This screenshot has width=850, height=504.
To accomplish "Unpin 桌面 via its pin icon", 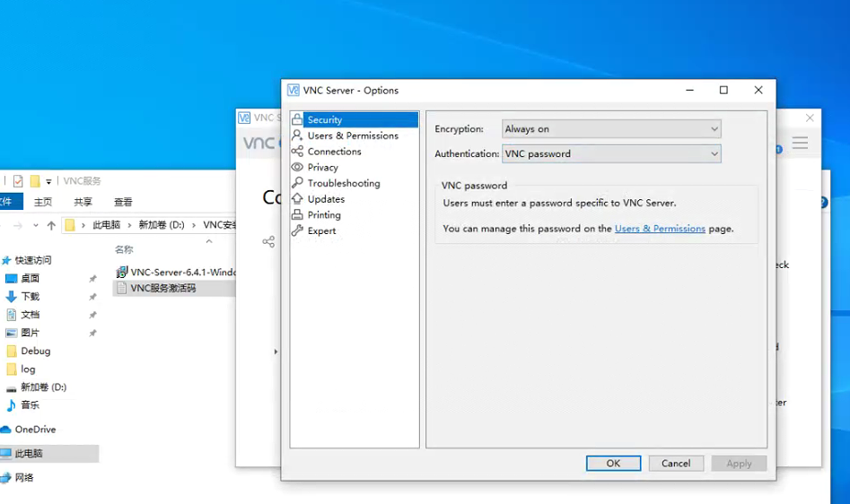I will 92,279.
